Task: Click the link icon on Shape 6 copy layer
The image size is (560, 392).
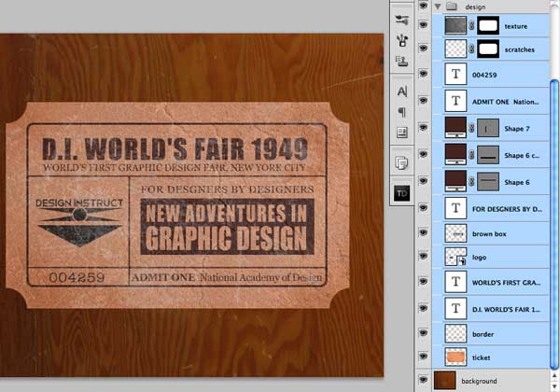Action: click(x=471, y=154)
